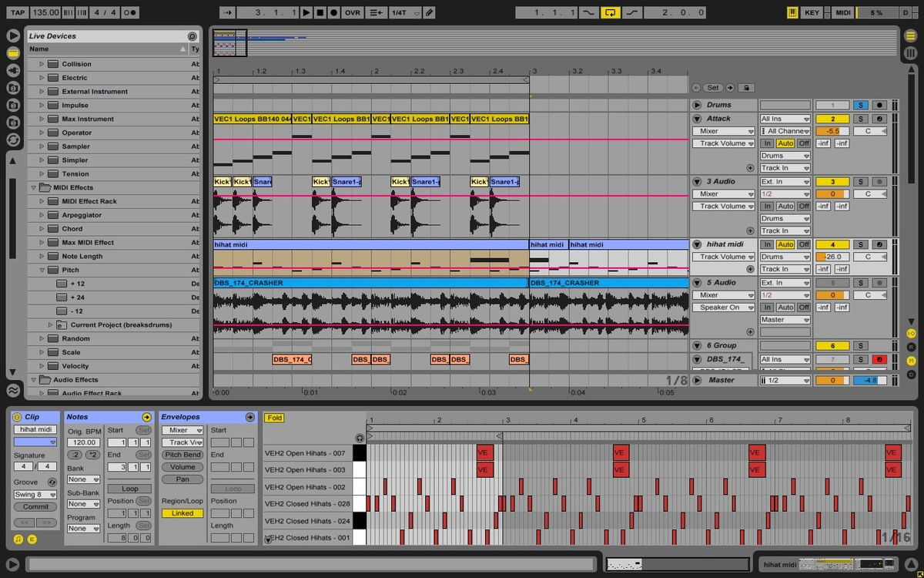Toggle the OVR overdub switch
The height and width of the screenshot is (578, 924).
pyautogui.click(x=353, y=12)
